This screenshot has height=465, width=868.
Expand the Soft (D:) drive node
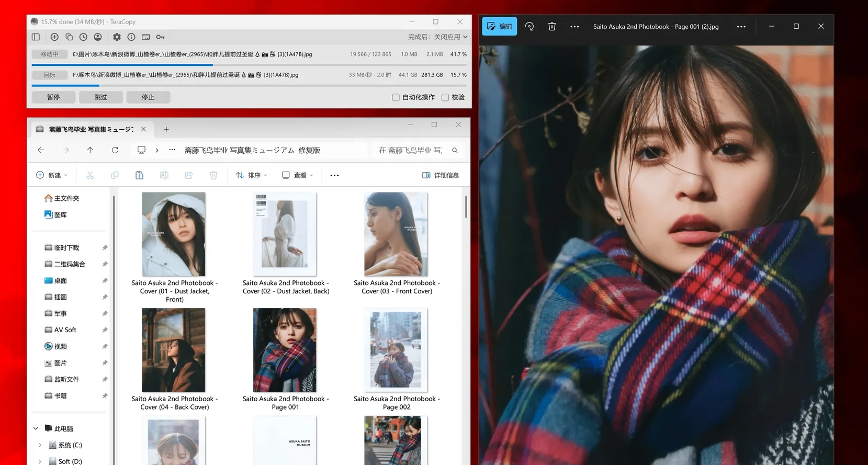coord(40,461)
